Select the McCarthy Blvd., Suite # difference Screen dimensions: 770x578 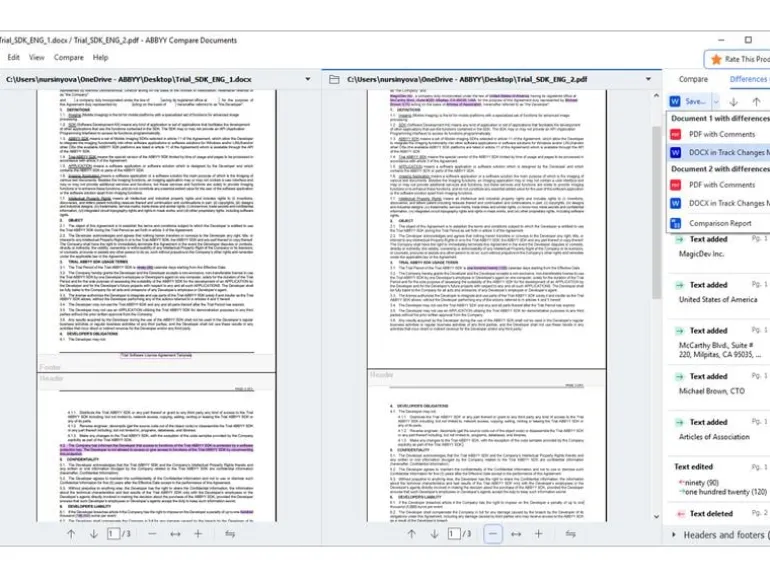pos(718,343)
